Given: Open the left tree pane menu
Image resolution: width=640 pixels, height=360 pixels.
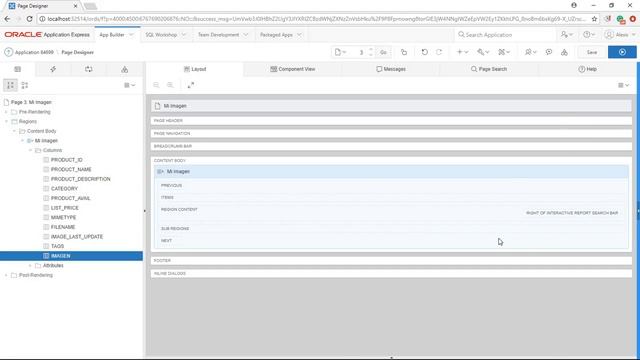Looking at the screenshot, I should 129,85.
